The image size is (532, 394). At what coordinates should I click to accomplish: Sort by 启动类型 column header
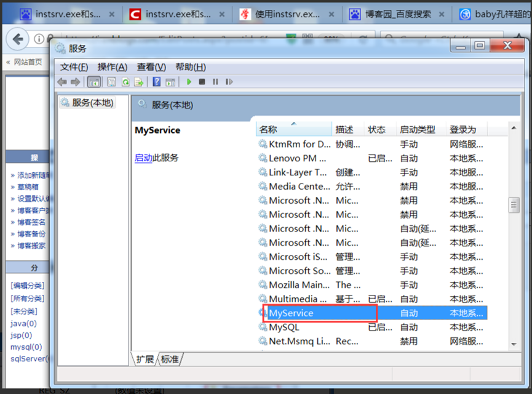[x=421, y=129]
